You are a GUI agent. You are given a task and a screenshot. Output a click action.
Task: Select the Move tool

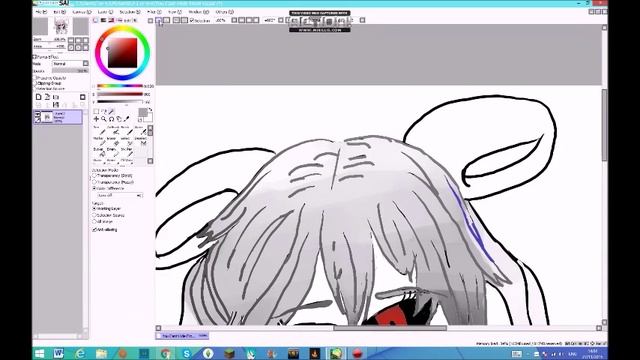pyautogui.click(x=96, y=119)
